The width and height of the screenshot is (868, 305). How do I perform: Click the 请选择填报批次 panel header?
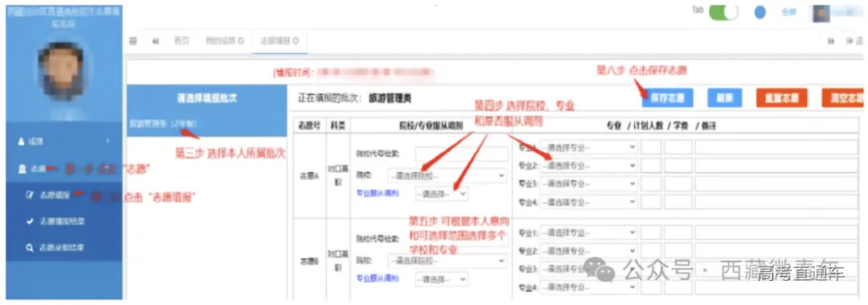pyautogui.click(x=207, y=97)
